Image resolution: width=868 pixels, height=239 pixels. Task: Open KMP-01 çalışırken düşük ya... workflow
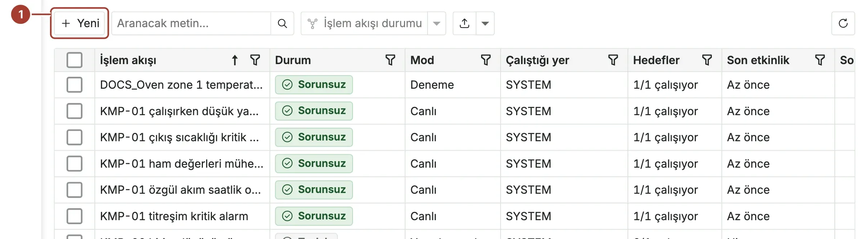(x=179, y=111)
